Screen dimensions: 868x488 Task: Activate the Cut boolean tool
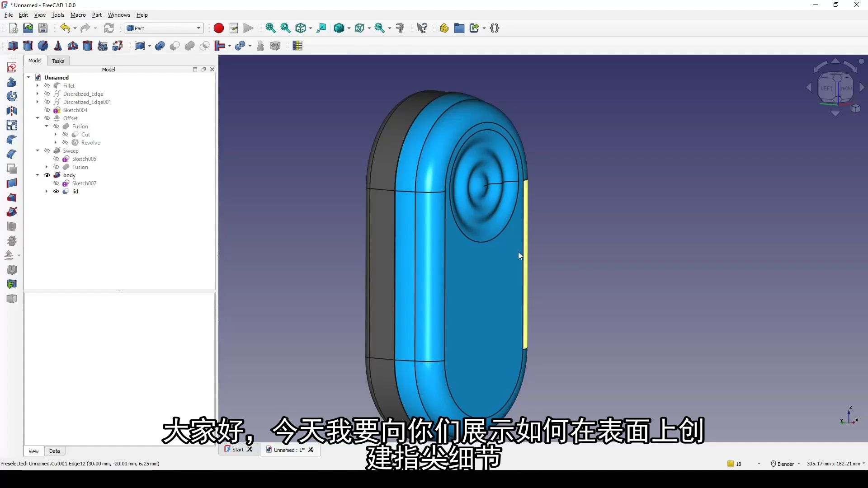tap(175, 46)
